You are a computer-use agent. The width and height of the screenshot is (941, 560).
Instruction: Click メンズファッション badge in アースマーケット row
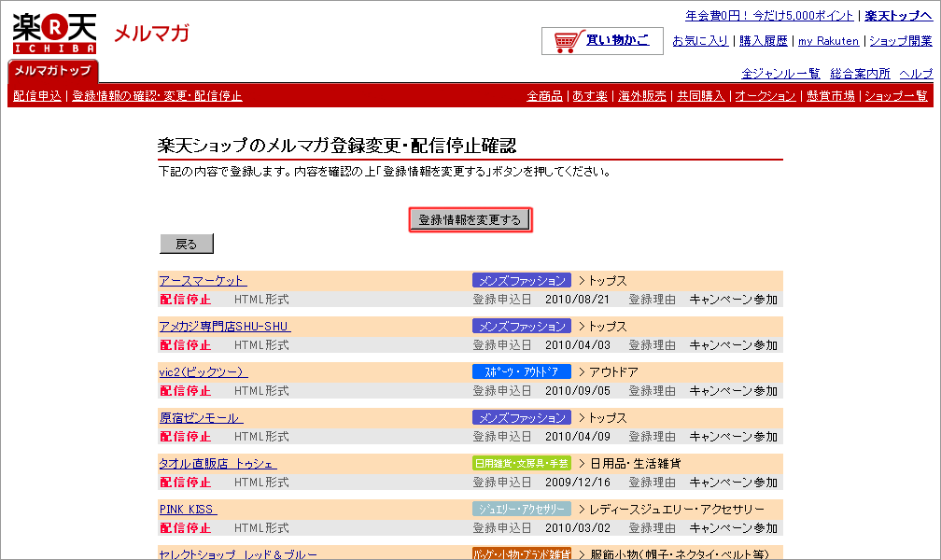[x=522, y=280]
